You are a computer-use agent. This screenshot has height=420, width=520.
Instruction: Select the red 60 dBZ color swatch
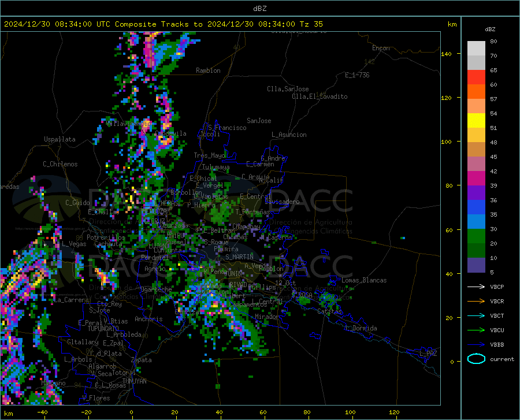[476, 77]
